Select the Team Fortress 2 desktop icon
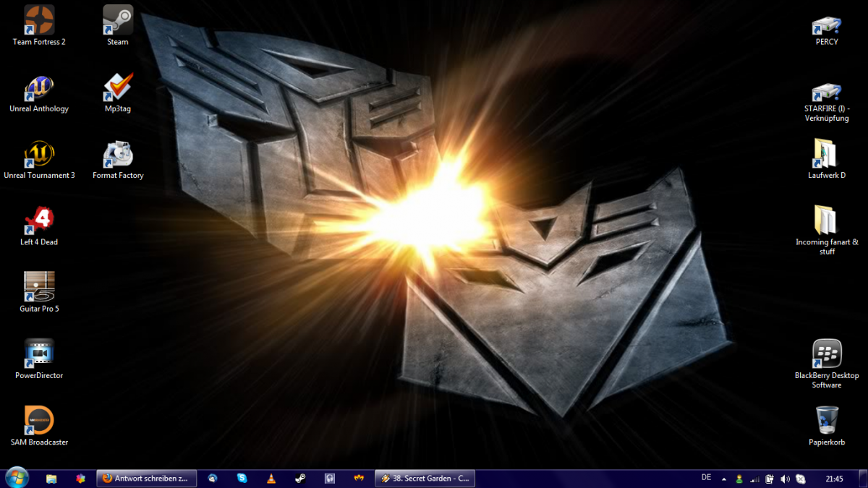This screenshot has height=488, width=868. (x=39, y=20)
